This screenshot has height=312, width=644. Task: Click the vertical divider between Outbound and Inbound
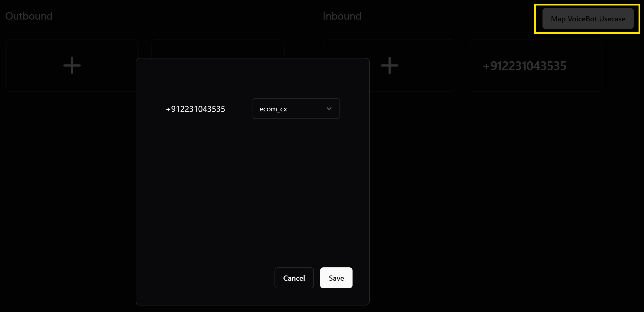[x=316, y=34]
